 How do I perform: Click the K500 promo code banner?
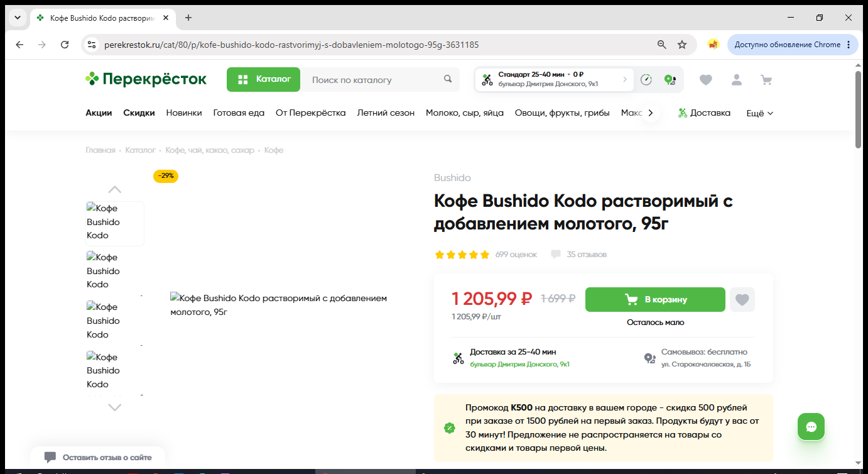(x=604, y=428)
